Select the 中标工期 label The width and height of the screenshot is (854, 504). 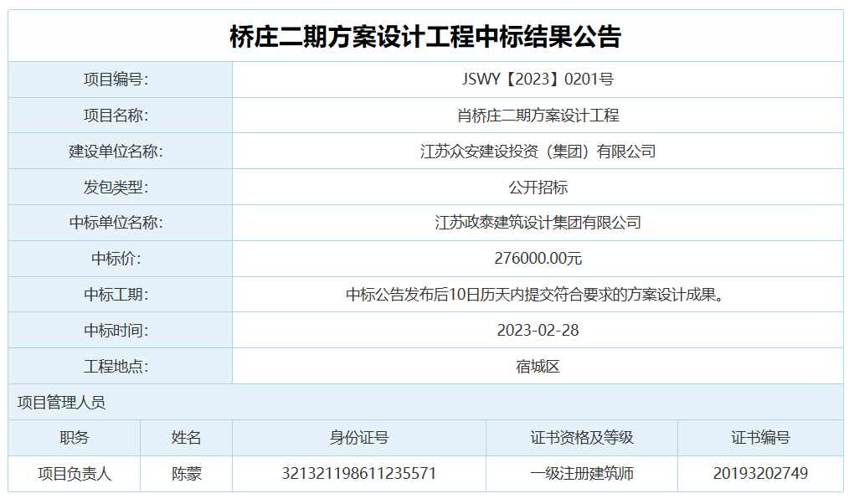116,295
